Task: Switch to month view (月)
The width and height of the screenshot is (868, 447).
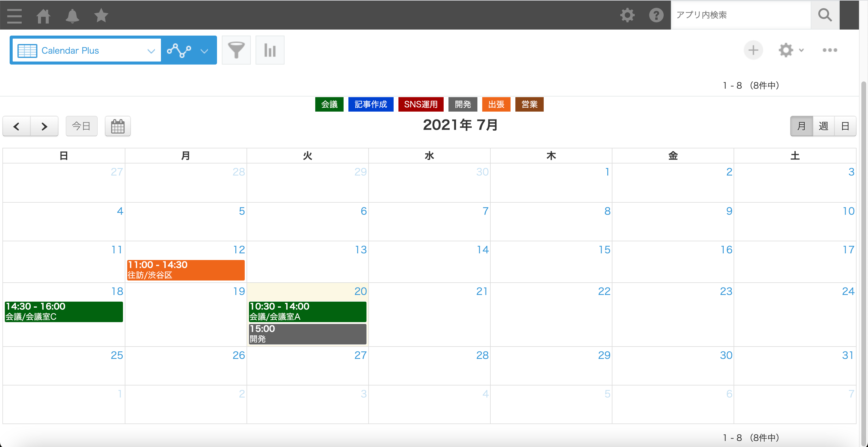Action: coord(801,126)
